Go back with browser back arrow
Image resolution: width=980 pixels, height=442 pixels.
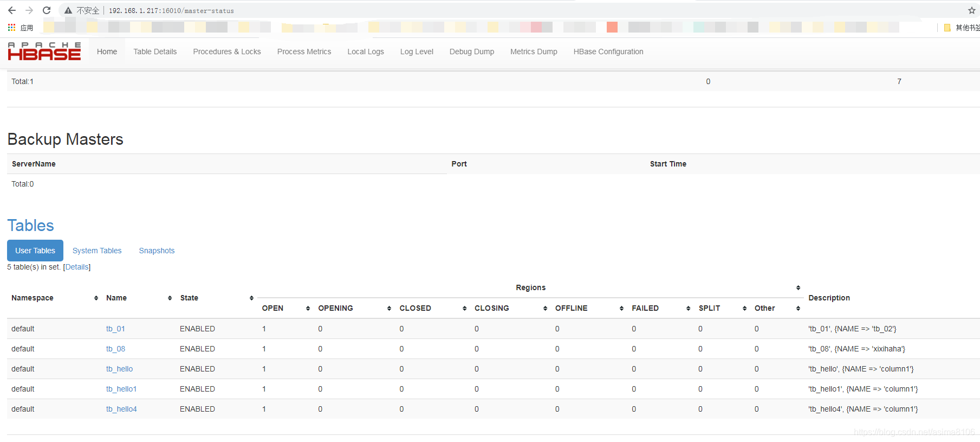pos(12,10)
